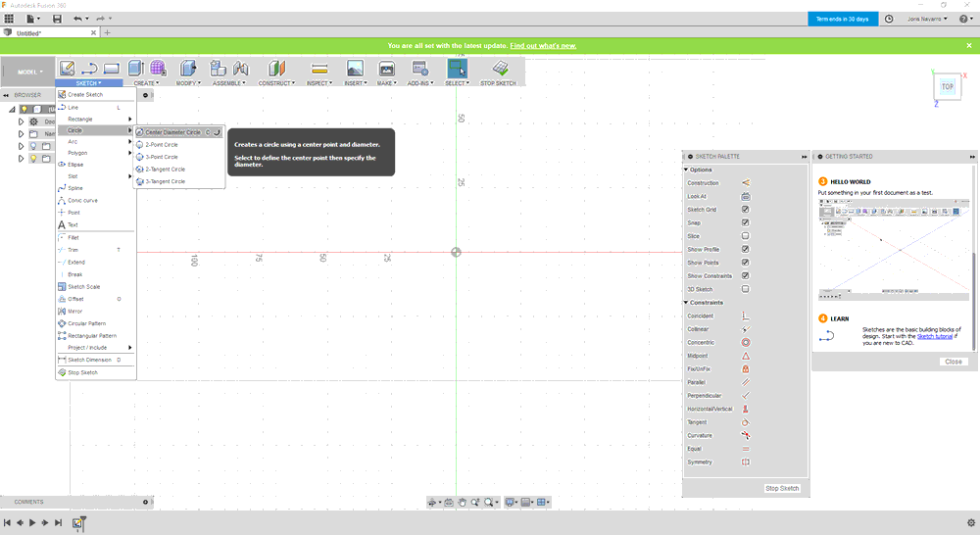Enable the Slice checkbox
This screenshot has width=980, height=535.
[x=745, y=235]
